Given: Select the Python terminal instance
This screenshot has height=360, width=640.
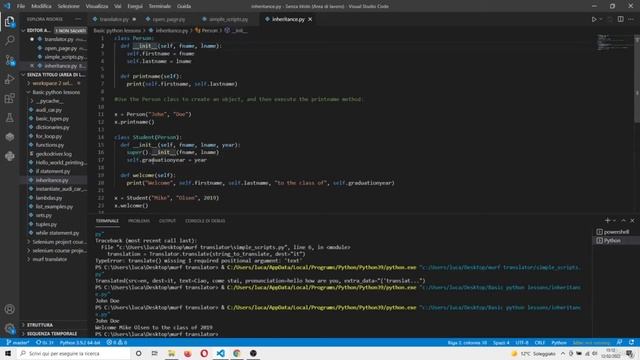Looking at the screenshot, I should pos(616,240).
